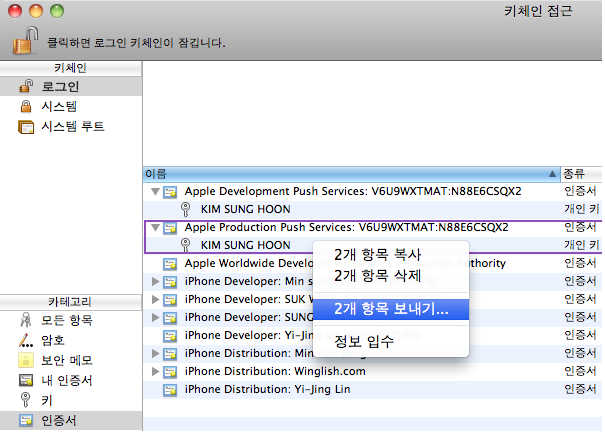Show the 보안 메모 category

pos(71,360)
